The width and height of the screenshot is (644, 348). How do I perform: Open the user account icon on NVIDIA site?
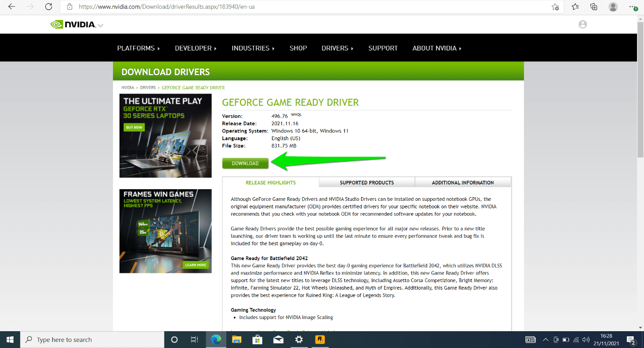[582, 24]
